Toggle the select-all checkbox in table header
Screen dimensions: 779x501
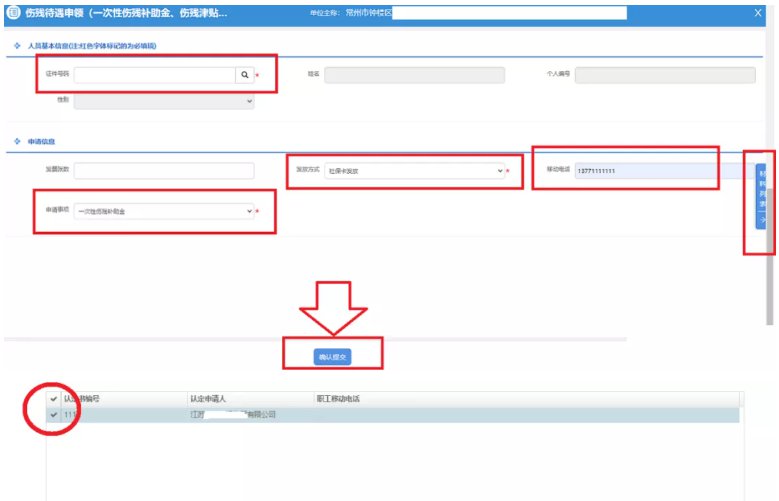tap(54, 399)
